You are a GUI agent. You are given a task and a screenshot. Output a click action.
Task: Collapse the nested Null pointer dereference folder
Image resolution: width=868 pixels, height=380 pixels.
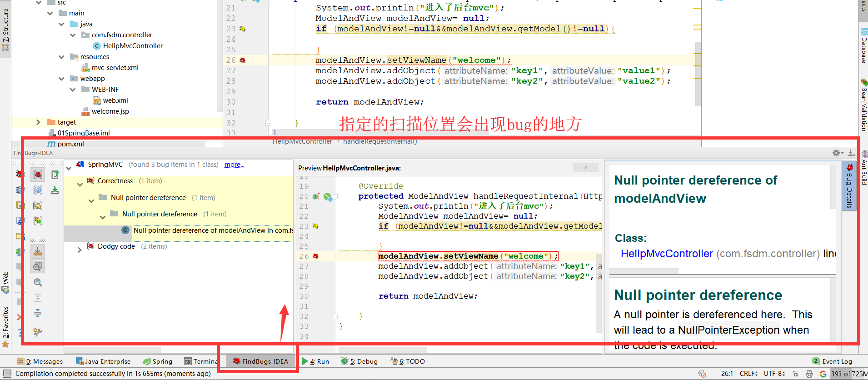click(103, 217)
